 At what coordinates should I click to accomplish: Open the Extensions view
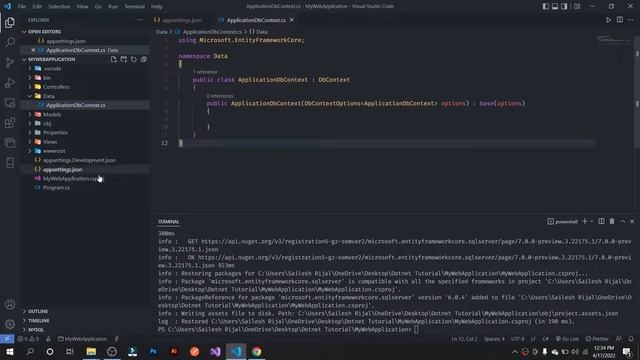pyautogui.click(x=10, y=122)
